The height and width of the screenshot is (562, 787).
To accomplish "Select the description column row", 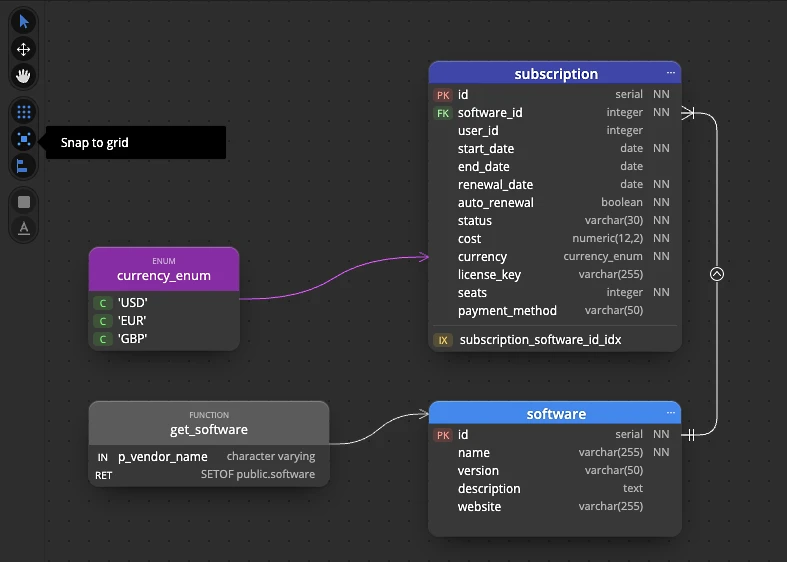I will point(555,489).
